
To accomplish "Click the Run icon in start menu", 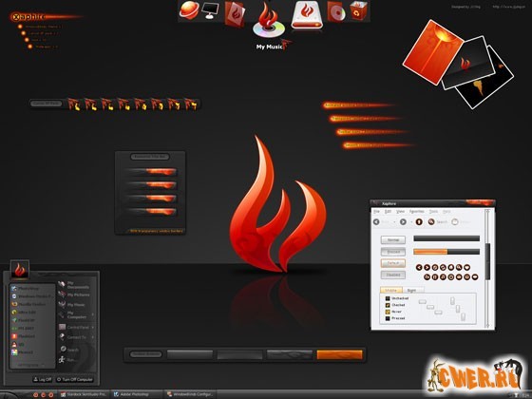I will [62, 360].
